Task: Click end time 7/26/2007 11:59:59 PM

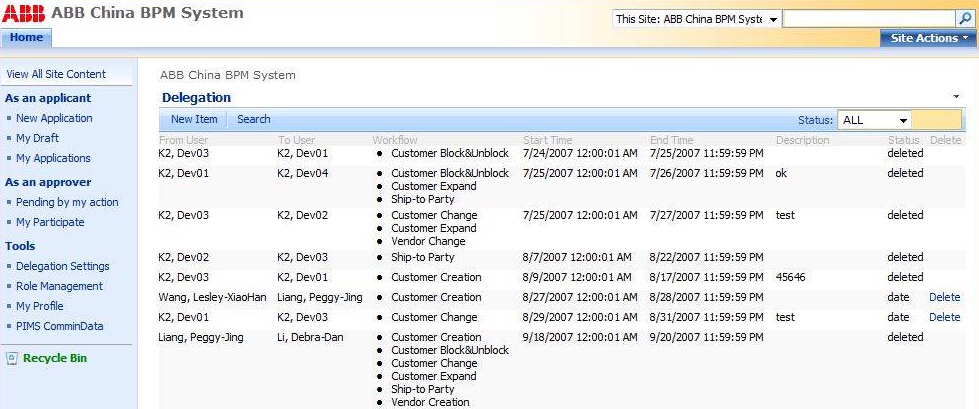Action: (x=706, y=173)
